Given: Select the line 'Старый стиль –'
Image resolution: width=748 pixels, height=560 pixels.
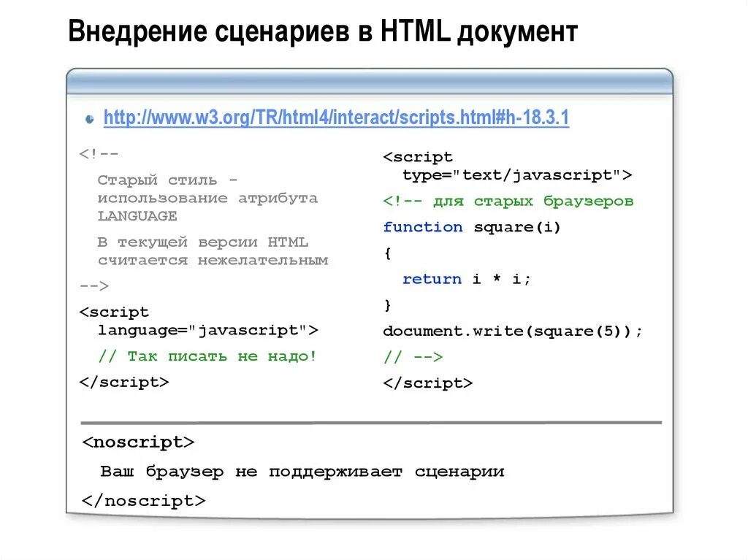Looking at the screenshot, I should coord(167,180).
